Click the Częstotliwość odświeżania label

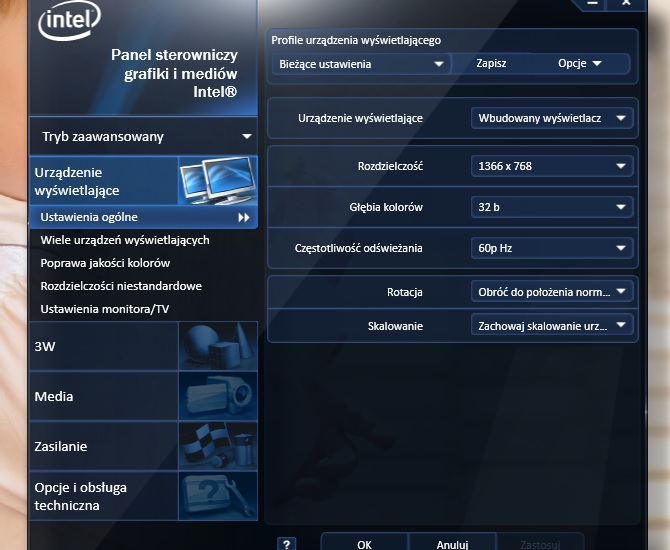pyautogui.click(x=359, y=248)
